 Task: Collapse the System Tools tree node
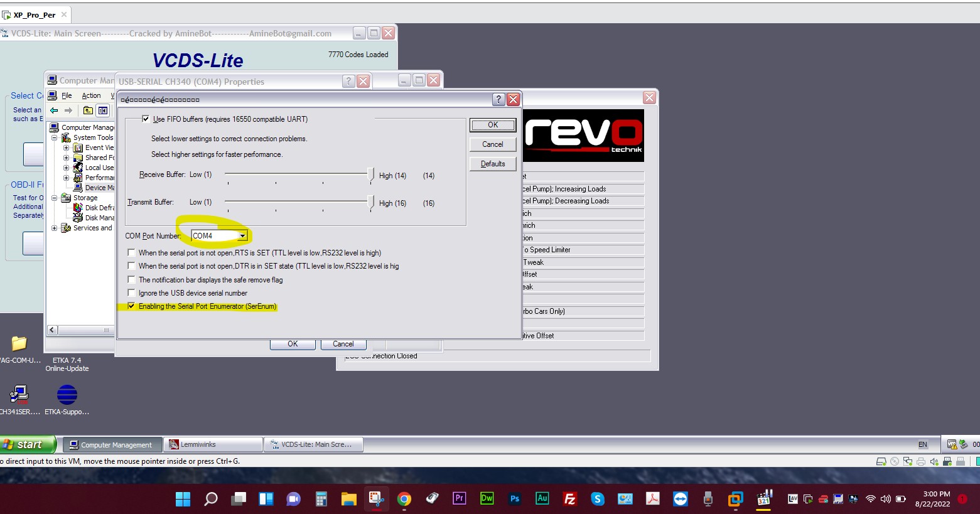pyautogui.click(x=54, y=137)
